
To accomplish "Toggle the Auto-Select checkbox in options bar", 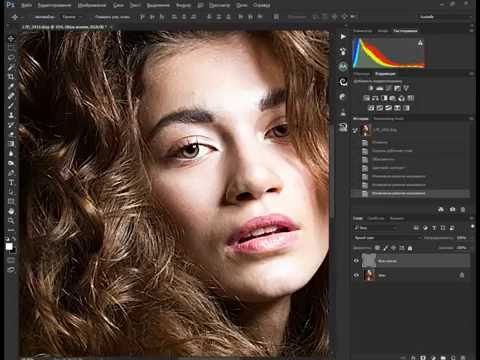I will click(33, 17).
